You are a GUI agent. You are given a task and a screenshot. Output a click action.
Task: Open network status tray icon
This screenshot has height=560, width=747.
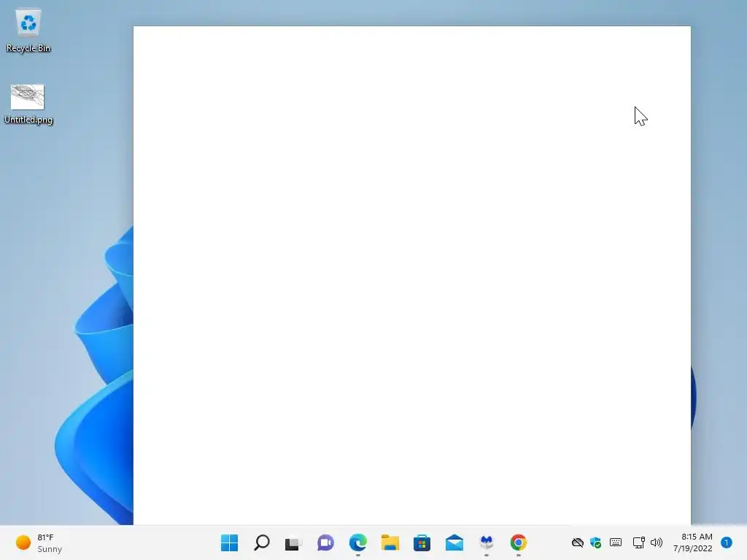pyautogui.click(x=639, y=542)
